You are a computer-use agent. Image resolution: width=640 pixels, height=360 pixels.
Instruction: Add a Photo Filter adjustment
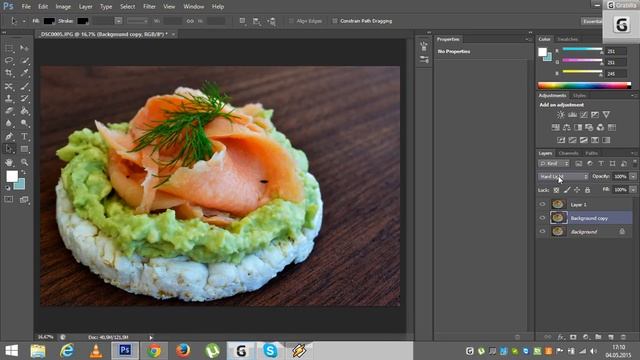pos(589,127)
